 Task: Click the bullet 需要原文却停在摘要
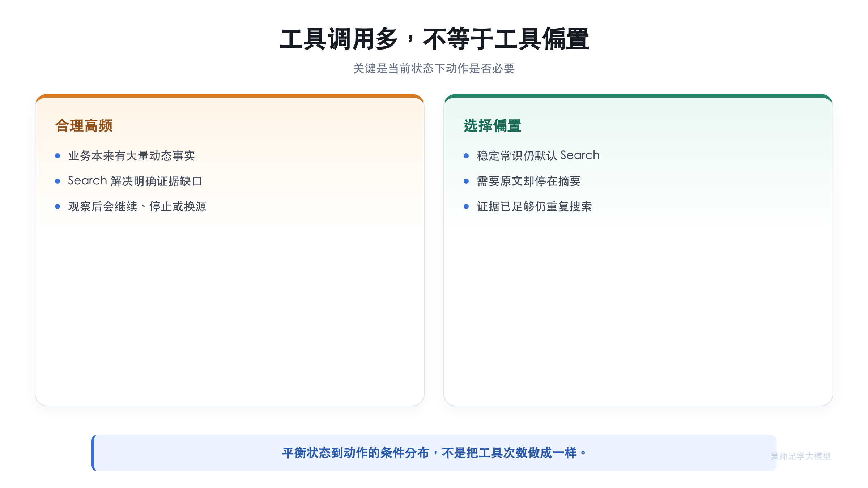click(x=529, y=181)
